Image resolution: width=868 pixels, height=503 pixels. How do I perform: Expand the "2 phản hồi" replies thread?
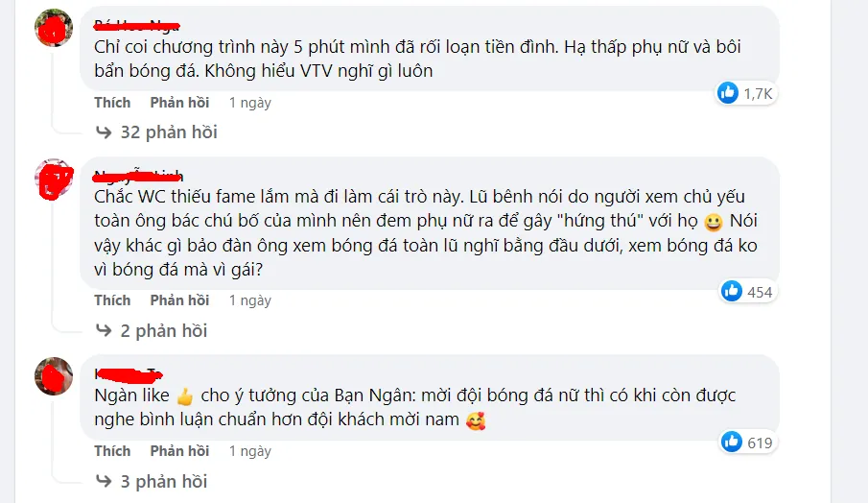163,331
